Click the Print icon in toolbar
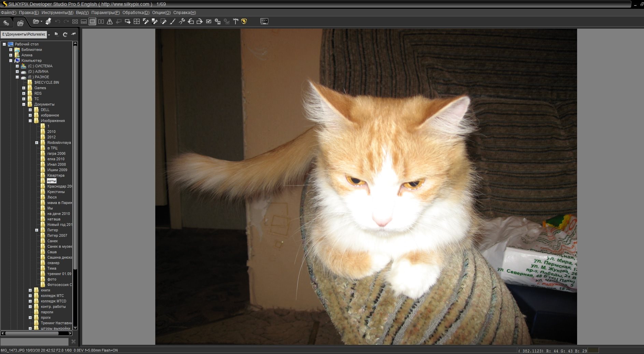Image resolution: width=644 pixels, height=354 pixels. click(x=48, y=22)
